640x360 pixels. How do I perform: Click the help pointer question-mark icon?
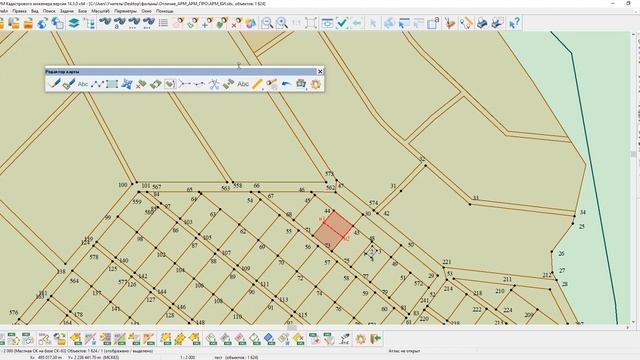point(514,23)
